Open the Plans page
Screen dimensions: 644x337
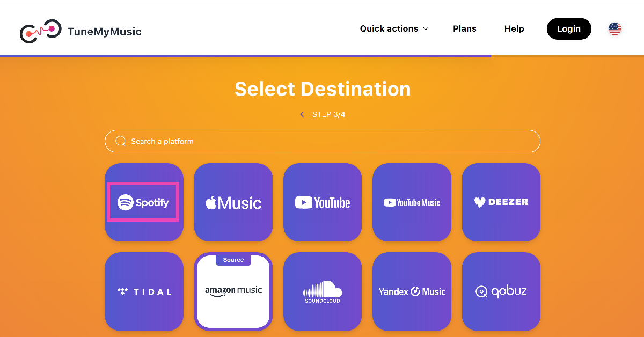coord(464,29)
